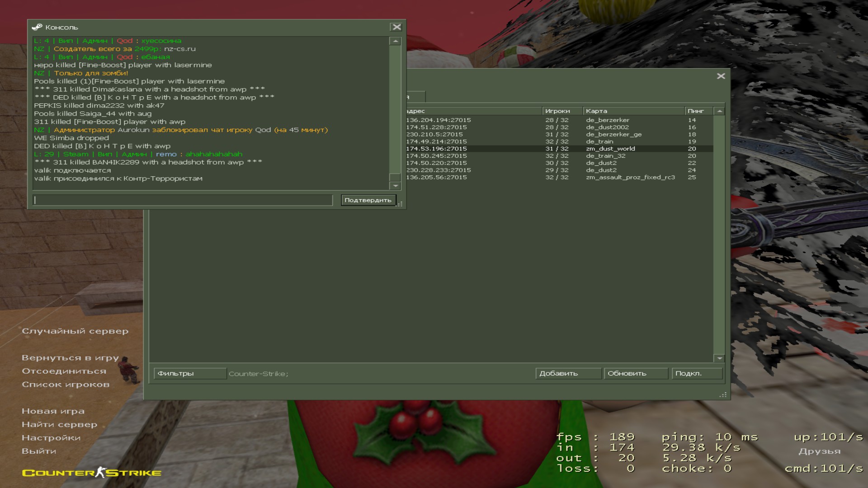The image size is (868, 488).
Task: Focus the console command input field
Action: coord(183,200)
